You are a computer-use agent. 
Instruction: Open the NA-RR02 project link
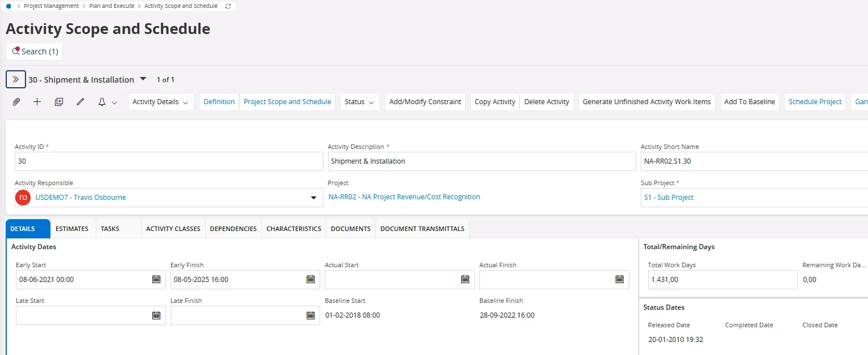click(404, 197)
